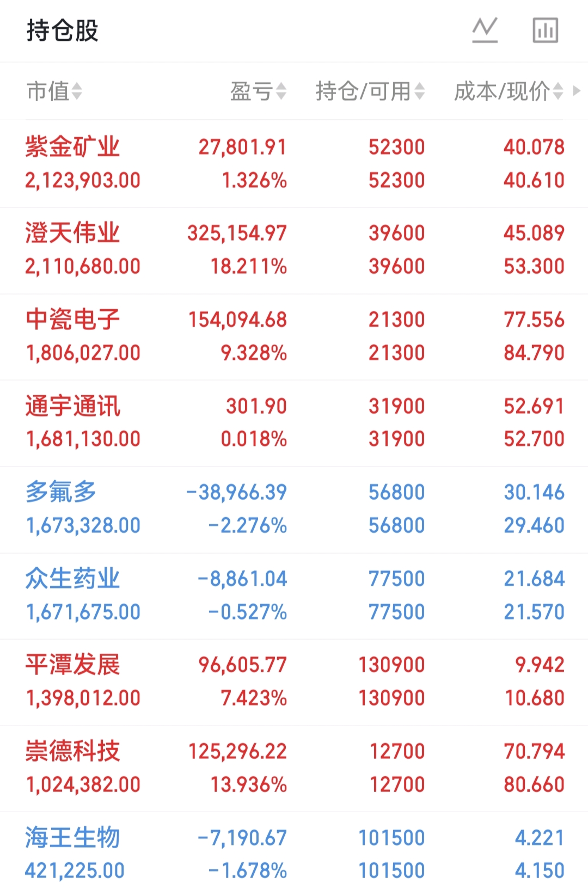Click the 持仓/可用 sort arrows icon
This screenshot has width=588, height=896.
pyautogui.click(x=419, y=91)
